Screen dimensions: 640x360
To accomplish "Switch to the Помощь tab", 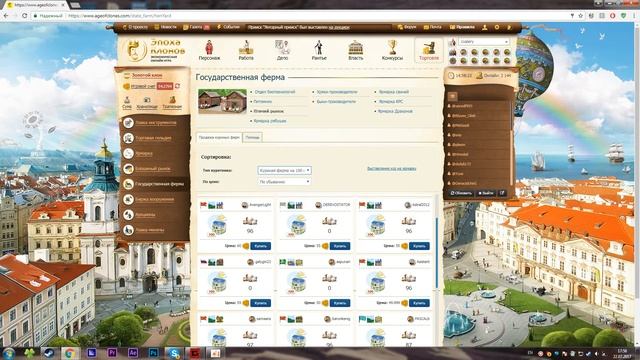I will (x=252, y=138).
